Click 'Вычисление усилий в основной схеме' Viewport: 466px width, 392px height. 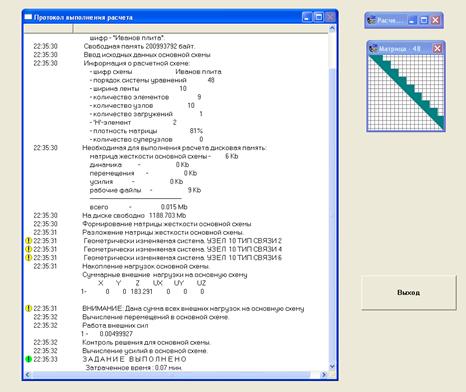[x=145, y=351]
